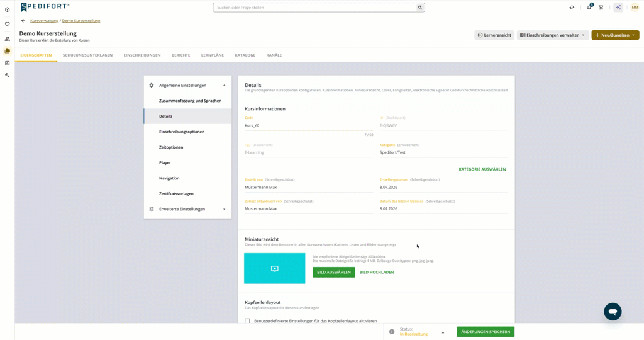Select Einschreibungsoptionen in settings menu
The width and height of the screenshot is (644, 340).
click(x=187, y=132)
